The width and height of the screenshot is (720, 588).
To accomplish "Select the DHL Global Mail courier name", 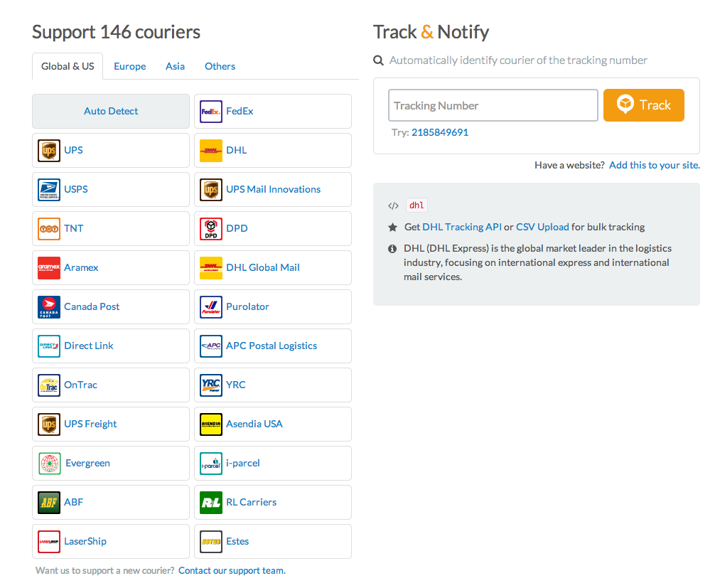I will (263, 267).
